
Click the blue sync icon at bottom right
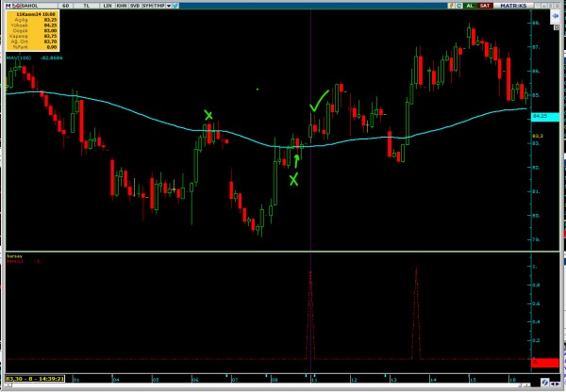coord(544,382)
